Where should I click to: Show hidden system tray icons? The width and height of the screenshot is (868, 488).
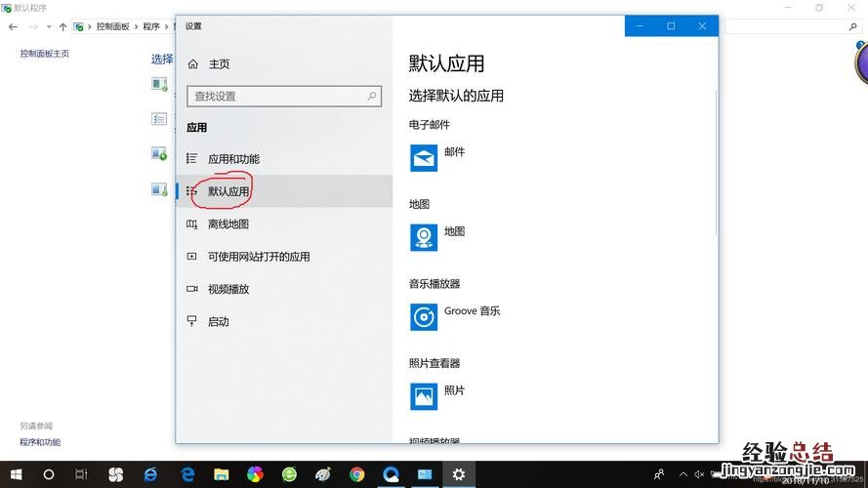(x=683, y=474)
